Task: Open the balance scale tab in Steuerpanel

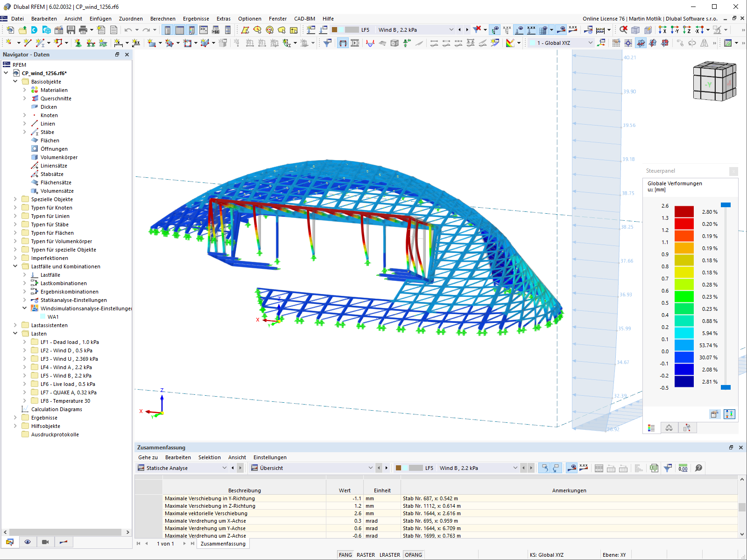Action: click(x=669, y=428)
